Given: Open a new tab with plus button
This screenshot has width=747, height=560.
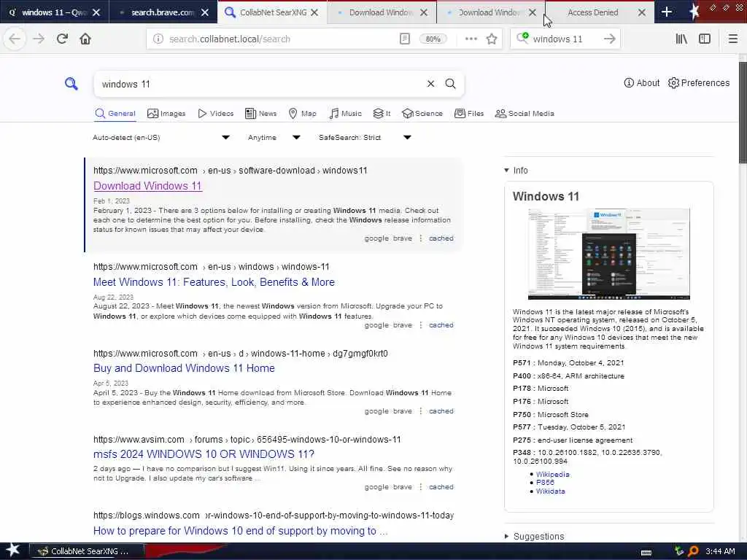Looking at the screenshot, I should point(667,12).
